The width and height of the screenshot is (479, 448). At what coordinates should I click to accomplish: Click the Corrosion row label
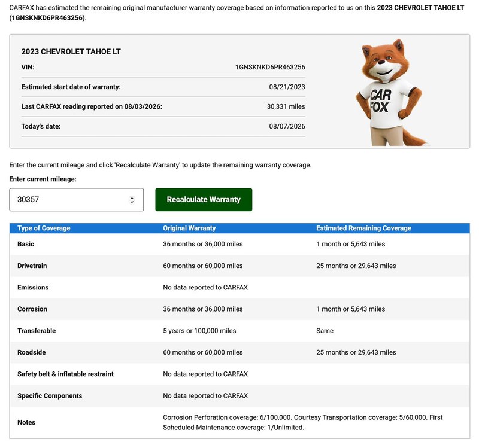click(x=32, y=309)
